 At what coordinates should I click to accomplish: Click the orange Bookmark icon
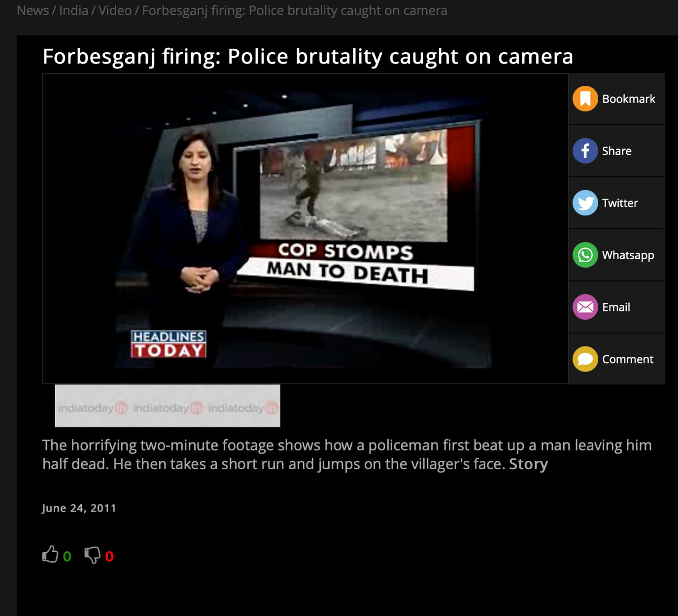point(585,99)
